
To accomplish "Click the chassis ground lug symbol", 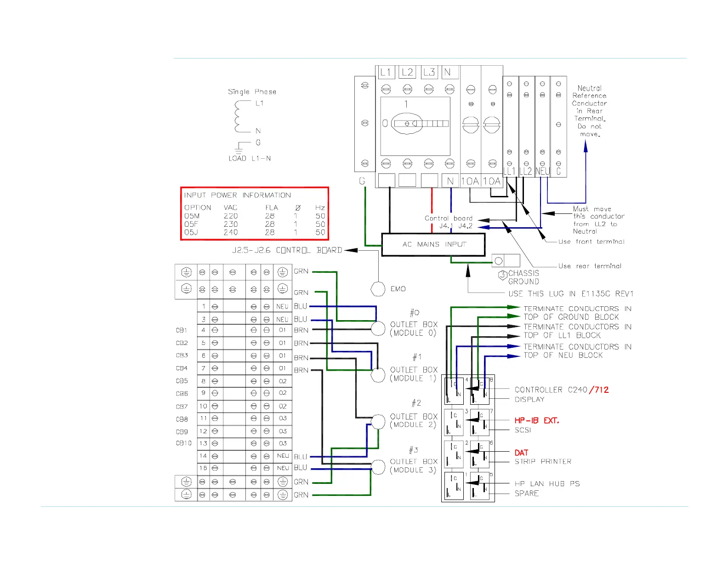I will tap(506, 261).
